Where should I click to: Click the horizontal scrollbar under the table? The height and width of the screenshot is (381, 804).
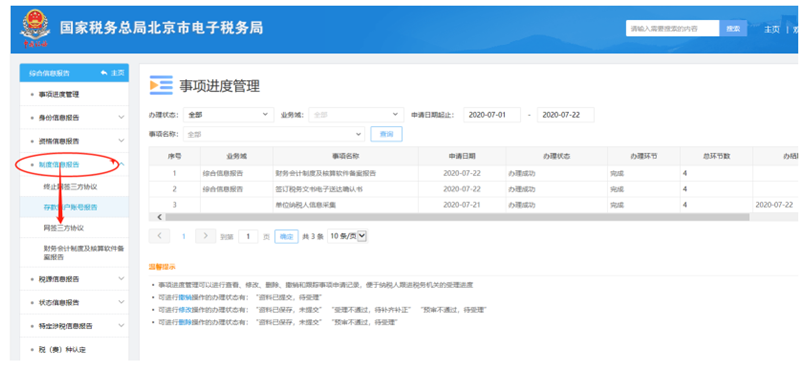(x=457, y=217)
